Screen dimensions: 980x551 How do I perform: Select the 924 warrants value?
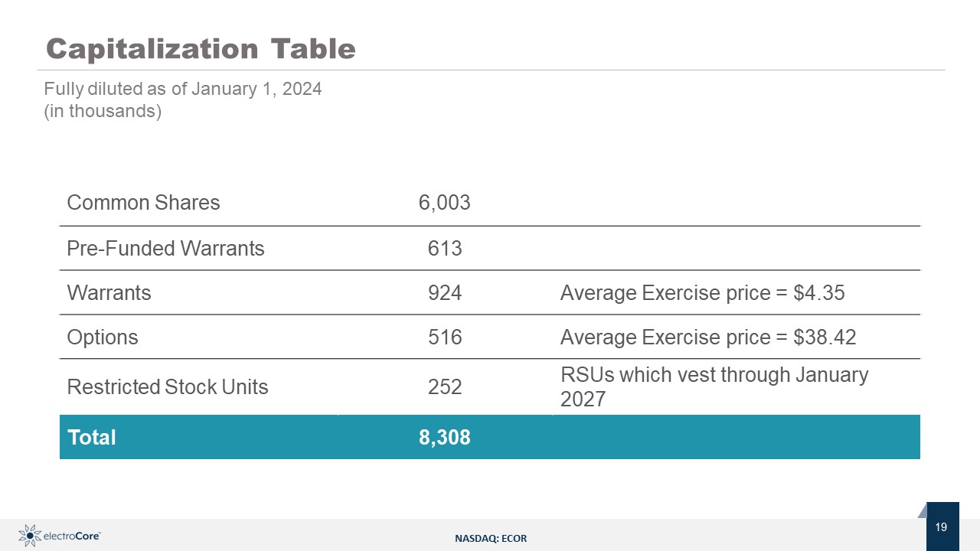(445, 293)
